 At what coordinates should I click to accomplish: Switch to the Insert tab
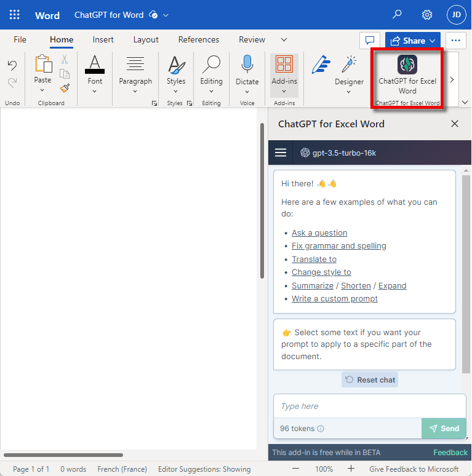103,39
